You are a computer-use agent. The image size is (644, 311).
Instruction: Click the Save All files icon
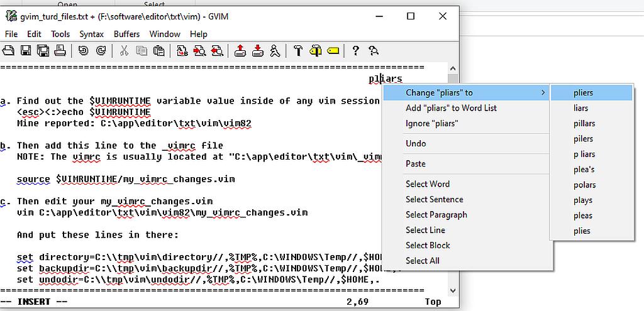pyautogui.click(x=43, y=51)
